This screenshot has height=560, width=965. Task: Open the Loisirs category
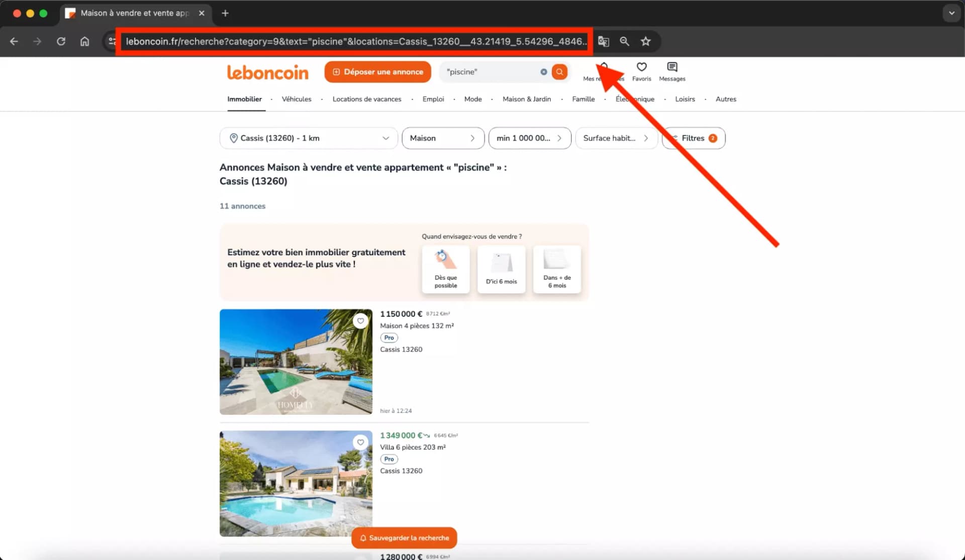pos(685,99)
